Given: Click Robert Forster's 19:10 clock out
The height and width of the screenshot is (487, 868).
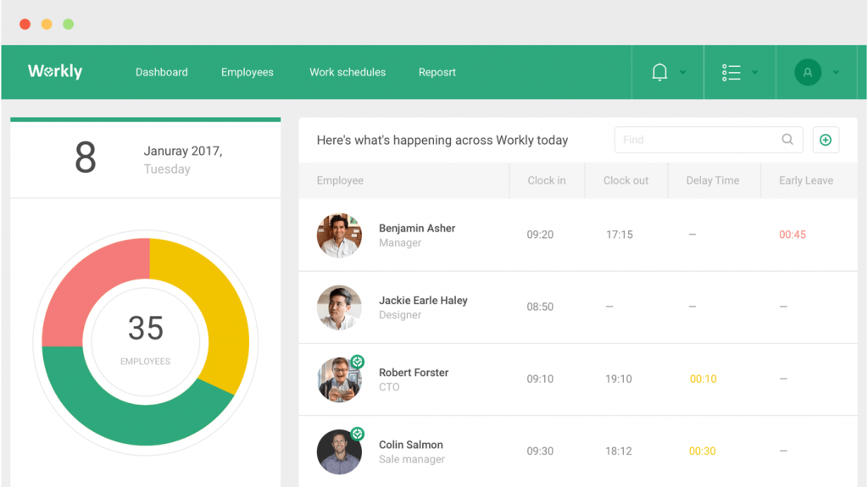Looking at the screenshot, I should tap(618, 379).
